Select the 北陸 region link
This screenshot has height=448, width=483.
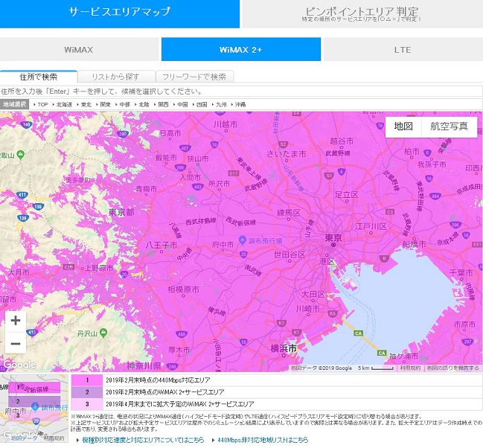144,104
